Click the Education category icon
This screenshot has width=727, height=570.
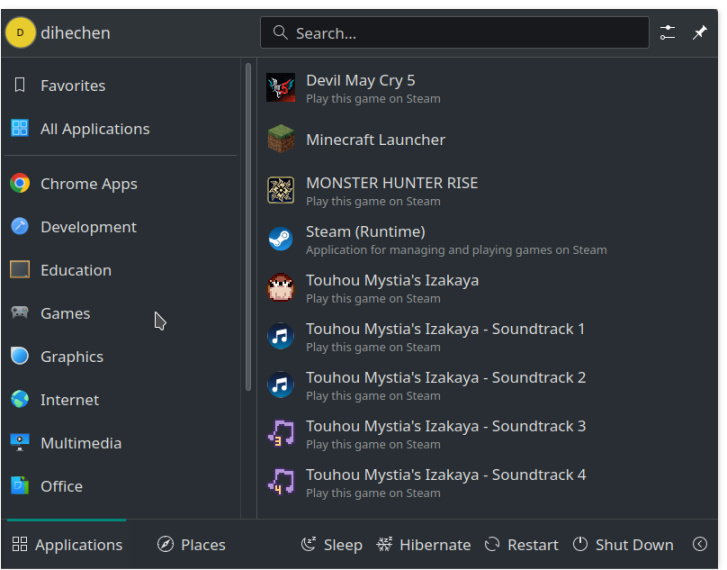click(x=19, y=269)
